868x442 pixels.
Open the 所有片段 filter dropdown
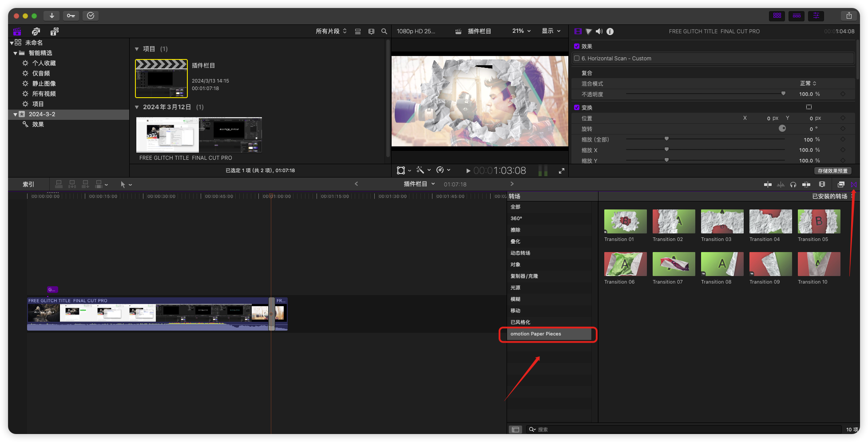coord(331,31)
